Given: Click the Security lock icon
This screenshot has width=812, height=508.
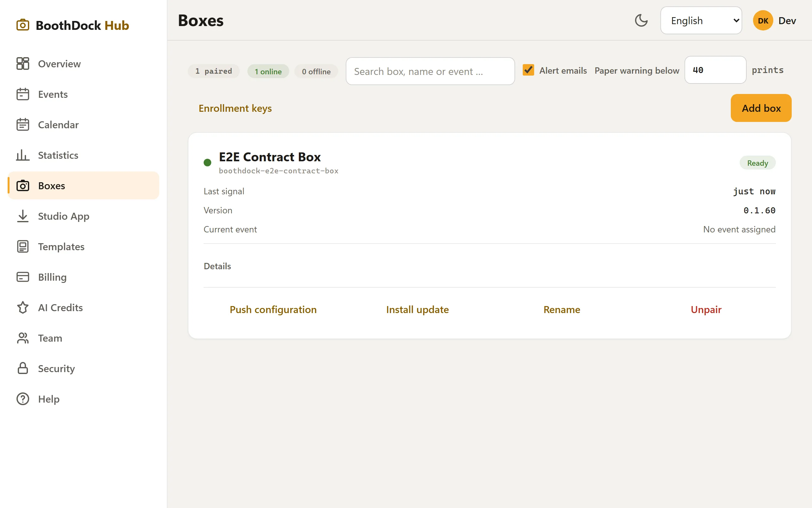Looking at the screenshot, I should [23, 368].
